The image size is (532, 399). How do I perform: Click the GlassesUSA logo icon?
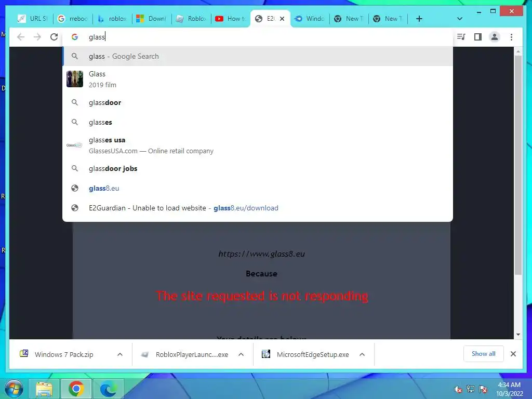tap(74, 145)
